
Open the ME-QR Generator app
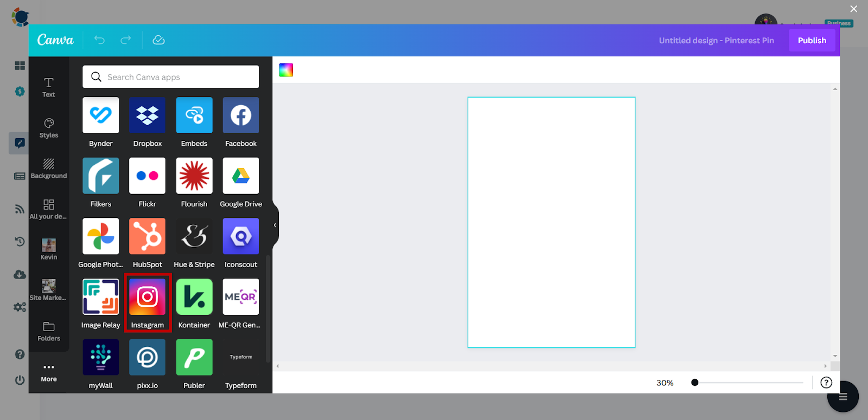coord(241,297)
